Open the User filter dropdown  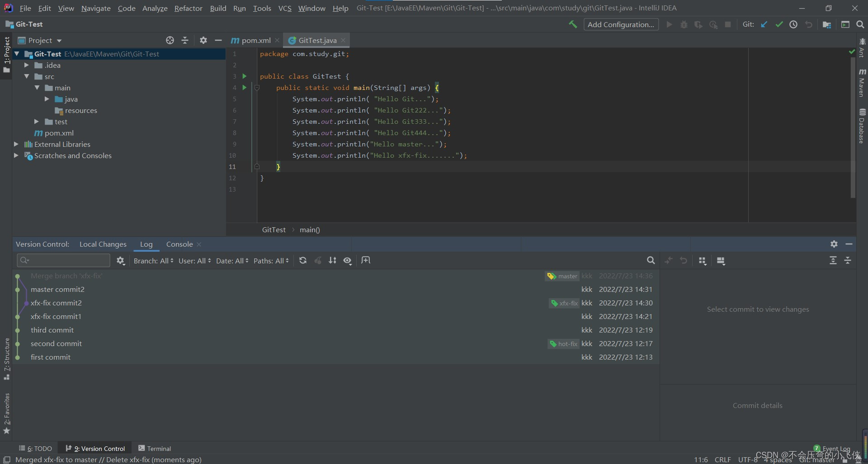(194, 261)
